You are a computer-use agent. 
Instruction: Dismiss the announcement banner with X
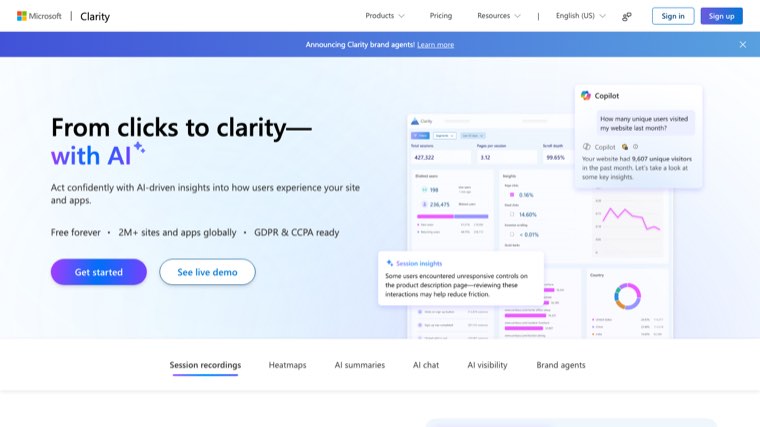[x=743, y=45]
